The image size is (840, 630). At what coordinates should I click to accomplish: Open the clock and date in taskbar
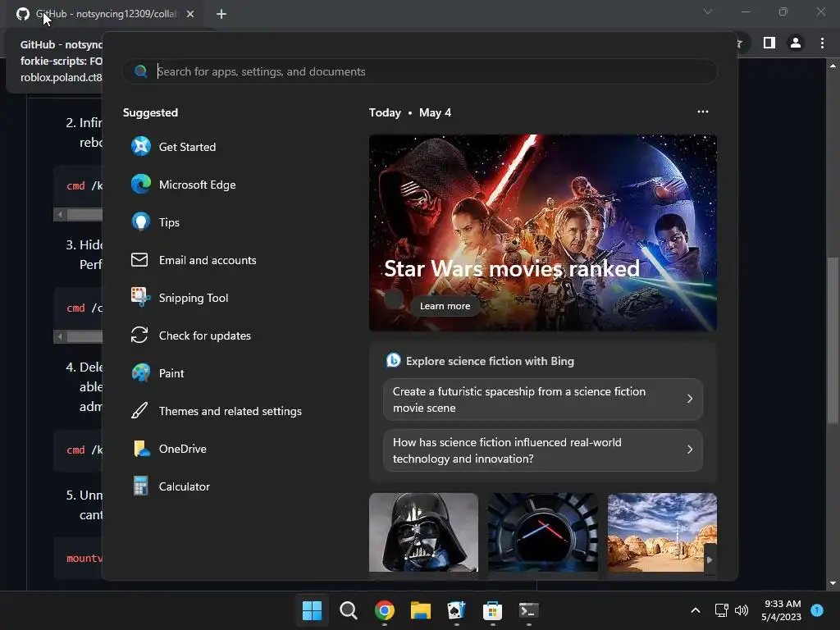(x=782, y=610)
